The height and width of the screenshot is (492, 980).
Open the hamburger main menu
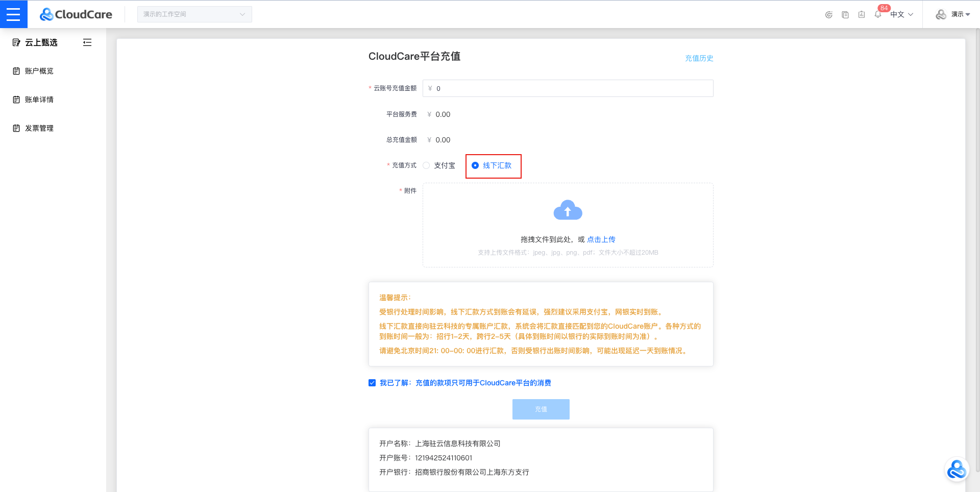click(x=13, y=14)
